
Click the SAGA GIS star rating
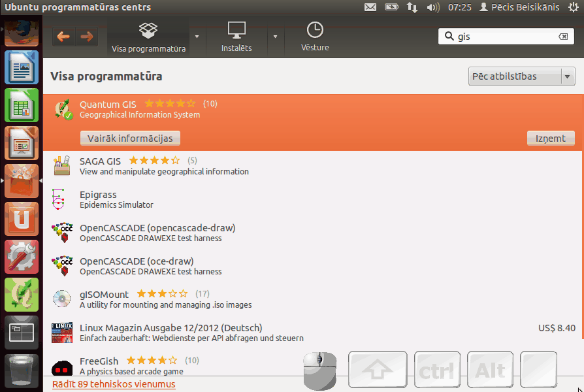click(154, 160)
